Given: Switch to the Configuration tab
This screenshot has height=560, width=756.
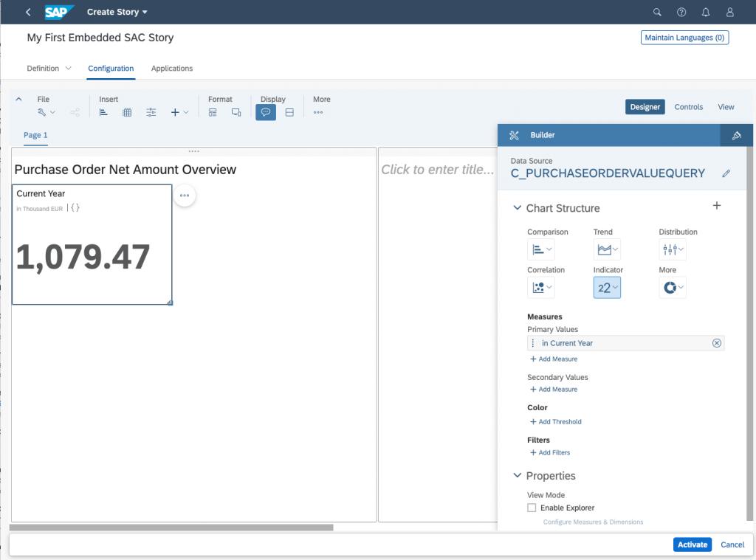Looking at the screenshot, I should pos(111,69).
